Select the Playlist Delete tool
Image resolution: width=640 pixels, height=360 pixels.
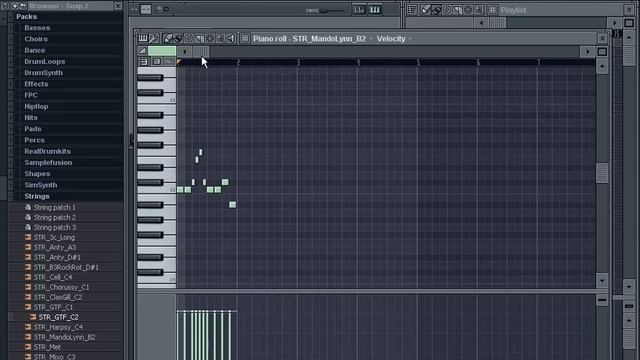(447, 10)
